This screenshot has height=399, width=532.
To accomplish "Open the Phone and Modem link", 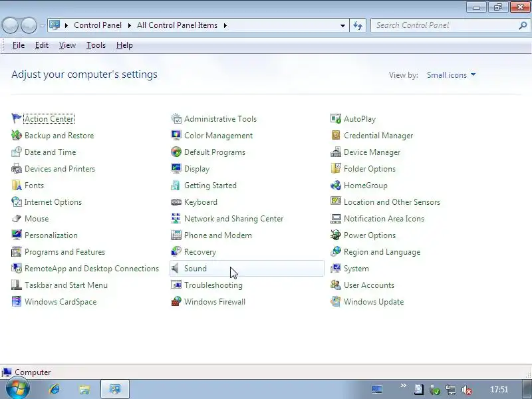I will click(218, 235).
